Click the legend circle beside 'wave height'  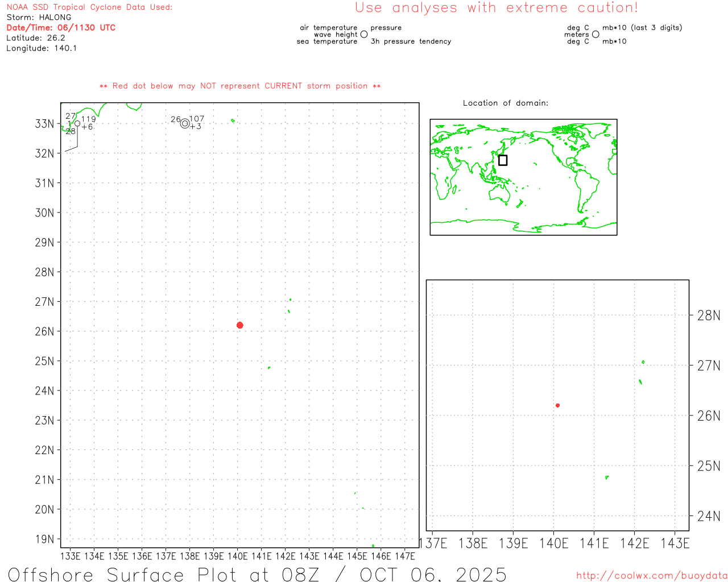pos(364,35)
